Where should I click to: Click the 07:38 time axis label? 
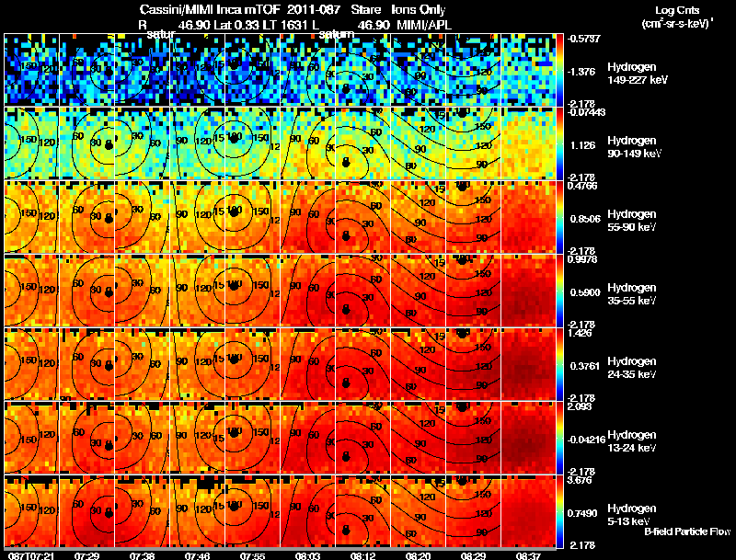(x=143, y=556)
